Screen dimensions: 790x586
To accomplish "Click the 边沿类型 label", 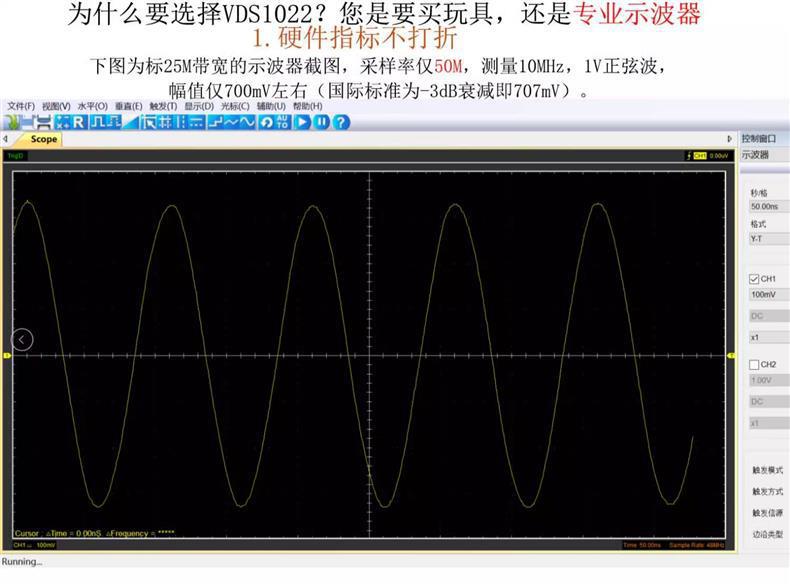I will (768, 534).
